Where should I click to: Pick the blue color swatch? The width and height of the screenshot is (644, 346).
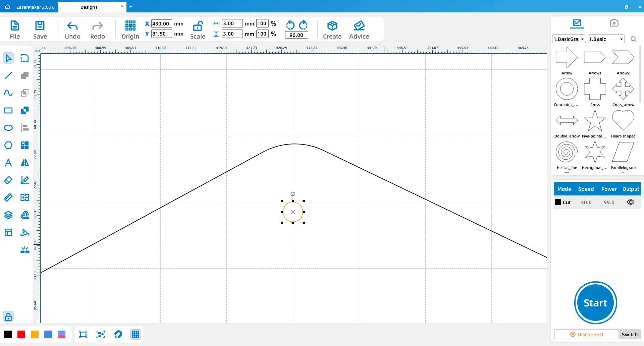(48, 334)
